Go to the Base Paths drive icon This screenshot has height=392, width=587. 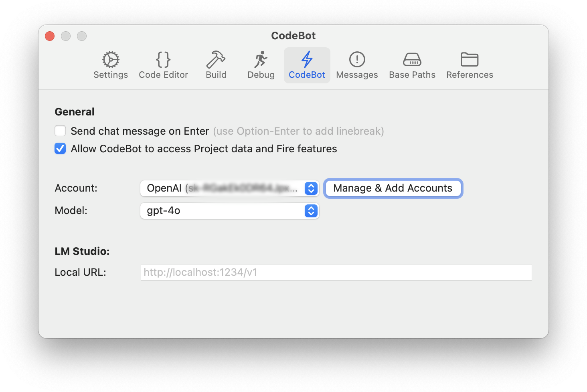pos(412,60)
